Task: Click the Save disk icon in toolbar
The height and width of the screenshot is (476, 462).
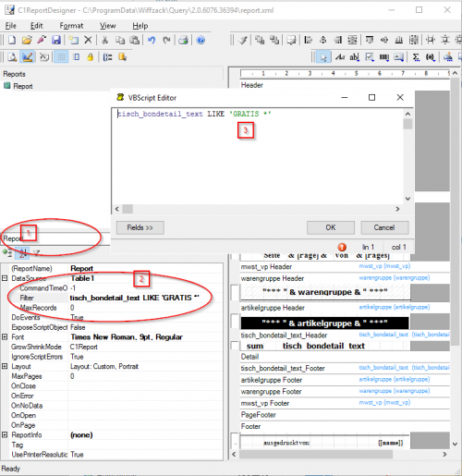Action: [56, 40]
